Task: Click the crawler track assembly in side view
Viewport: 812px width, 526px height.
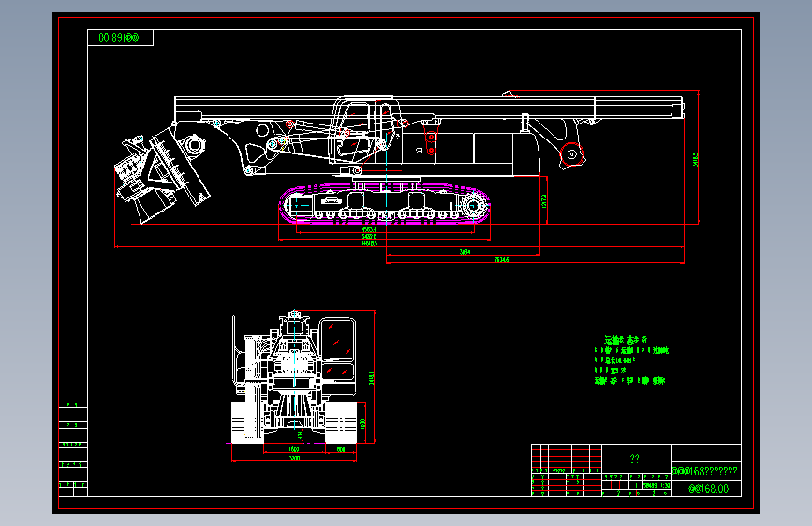Action: (x=384, y=204)
